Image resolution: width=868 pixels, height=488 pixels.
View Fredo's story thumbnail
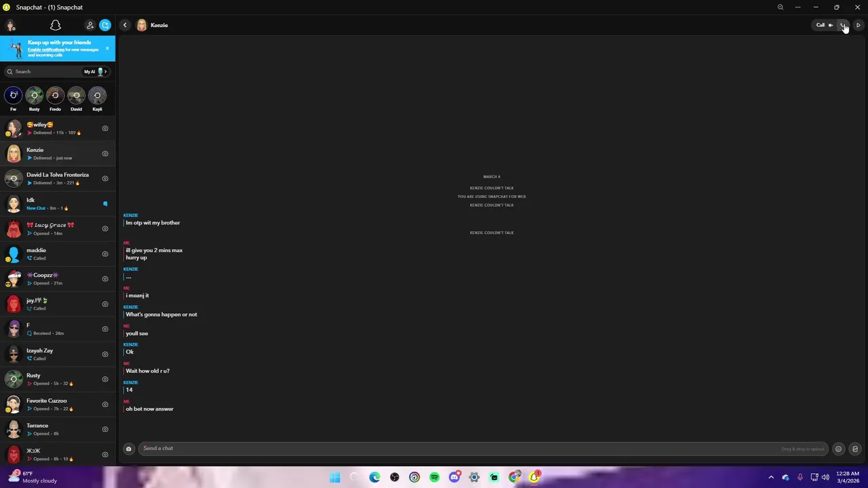pos(55,96)
